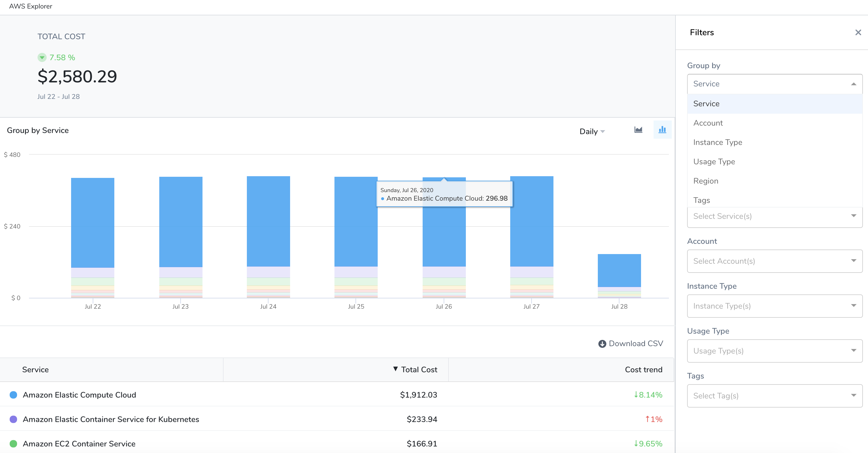Click the Download CSV icon

tap(602, 344)
